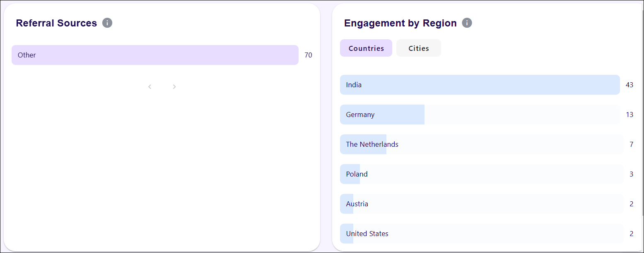Viewport: 644px width, 253px height.
Task: Click Germany's engagement count of 13
Action: pos(630,115)
